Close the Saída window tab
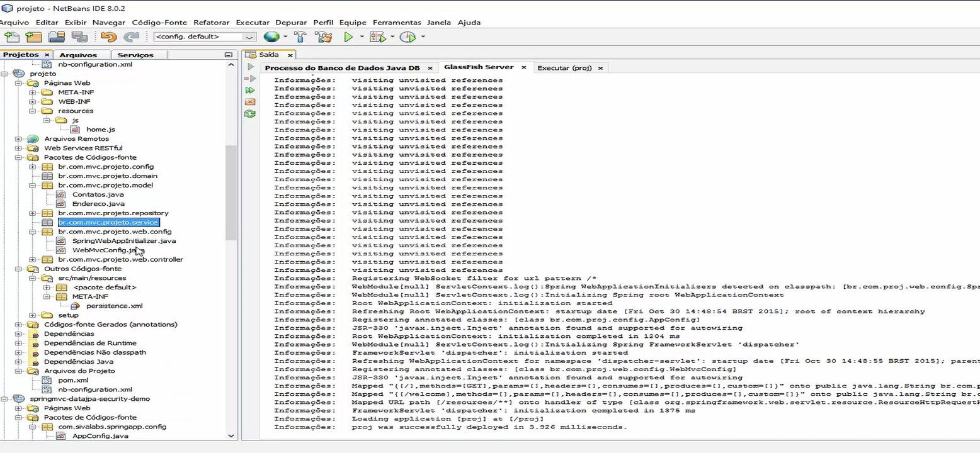Screen dimensions: 980x453 [x=289, y=55]
